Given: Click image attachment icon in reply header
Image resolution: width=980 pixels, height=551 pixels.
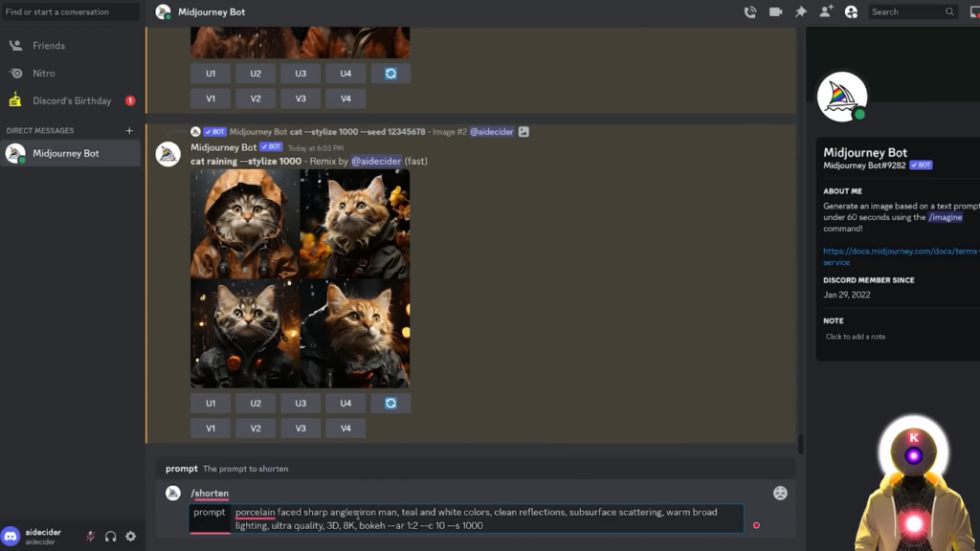Looking at the screenshot, I should [523, 132].
